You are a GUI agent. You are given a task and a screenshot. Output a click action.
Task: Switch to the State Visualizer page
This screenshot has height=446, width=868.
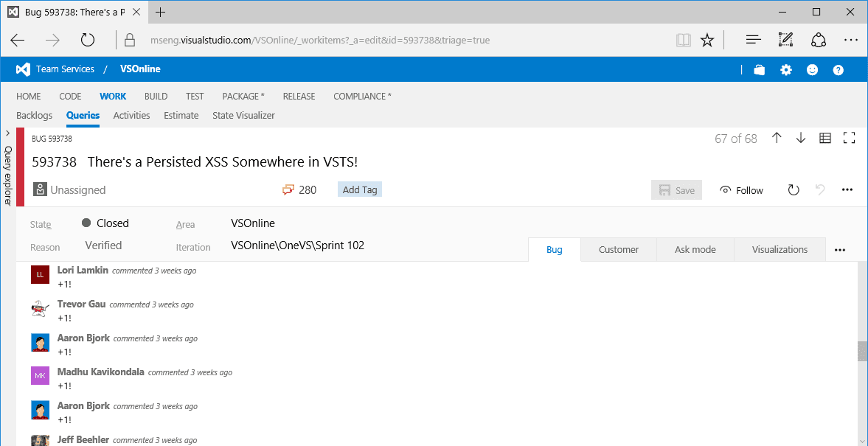[x=243, y=115]
